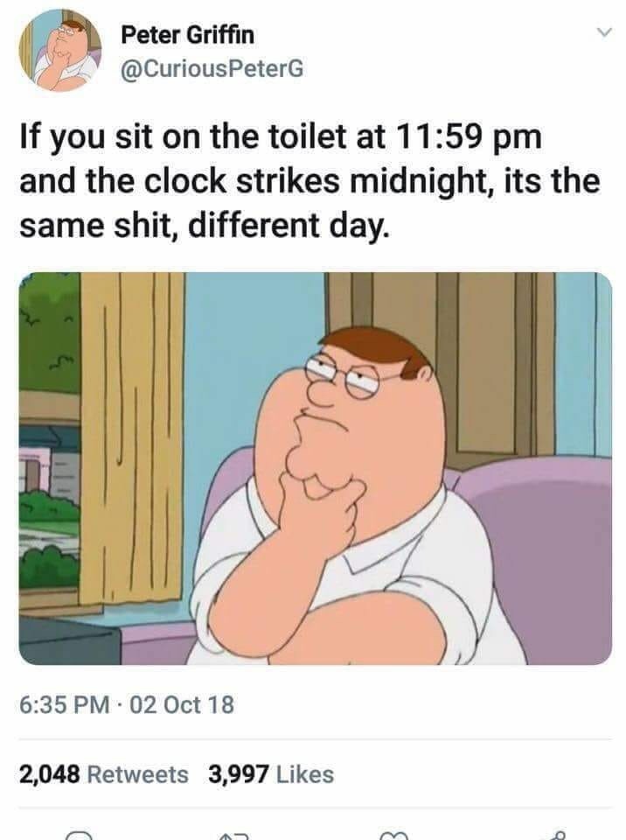Like the tweet with heart icon
Viewport: 626px width, 840px height.
point(393,836)
